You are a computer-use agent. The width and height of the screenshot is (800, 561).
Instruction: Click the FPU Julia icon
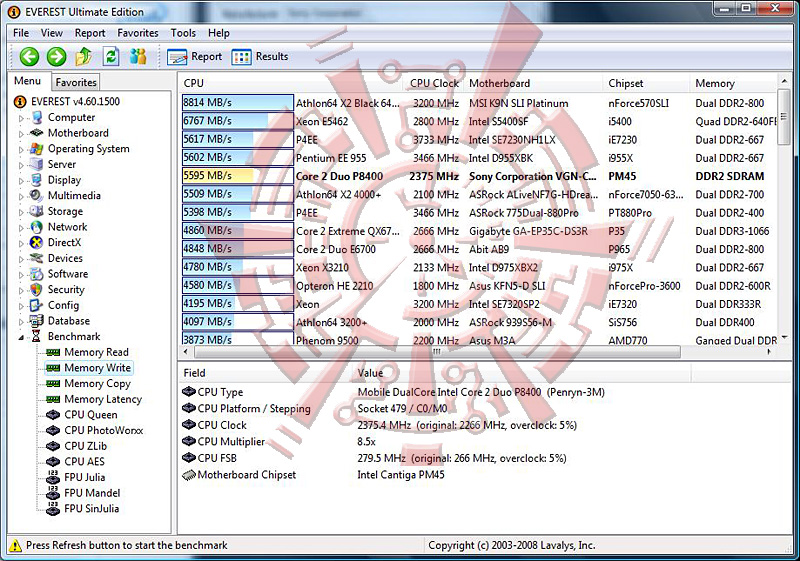tap(53, 477)
